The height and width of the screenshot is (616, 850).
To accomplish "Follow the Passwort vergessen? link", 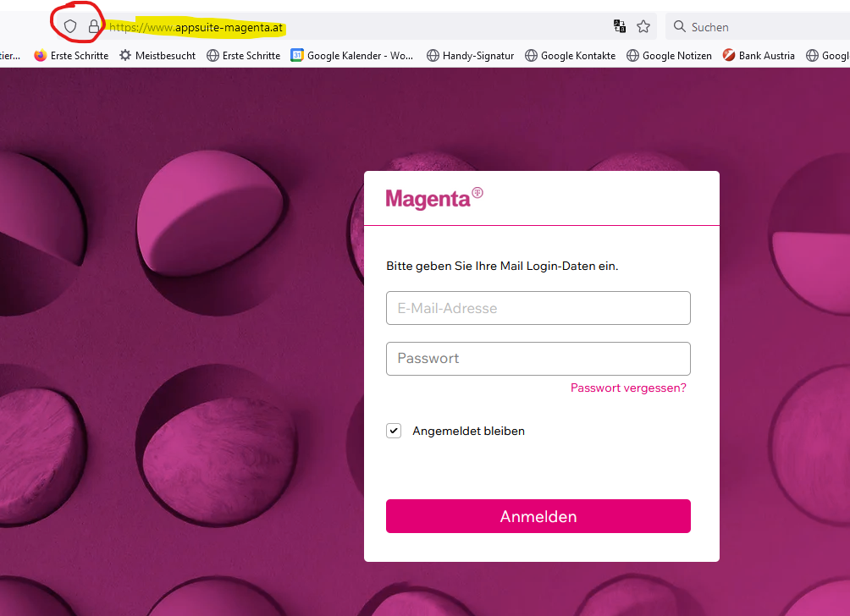I will (x=628, y=388).
